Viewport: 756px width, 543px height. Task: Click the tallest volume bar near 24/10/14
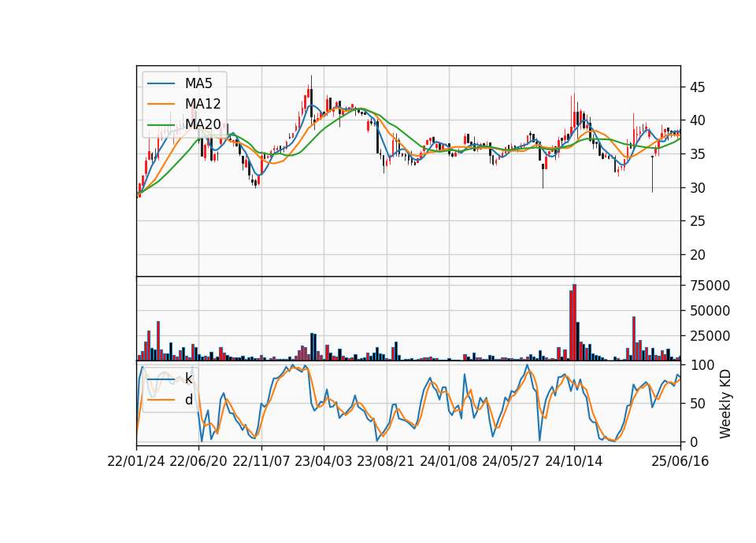[x=574, y=323]
